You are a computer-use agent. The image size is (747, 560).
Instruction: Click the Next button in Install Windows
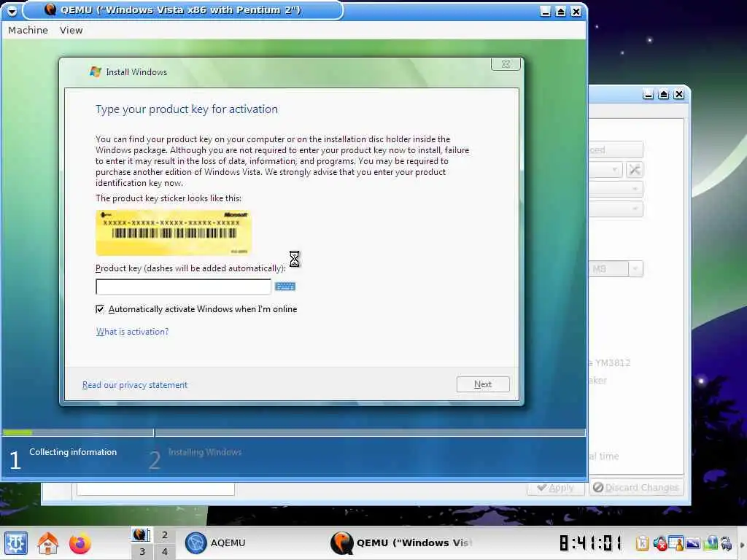click(483, 384)
